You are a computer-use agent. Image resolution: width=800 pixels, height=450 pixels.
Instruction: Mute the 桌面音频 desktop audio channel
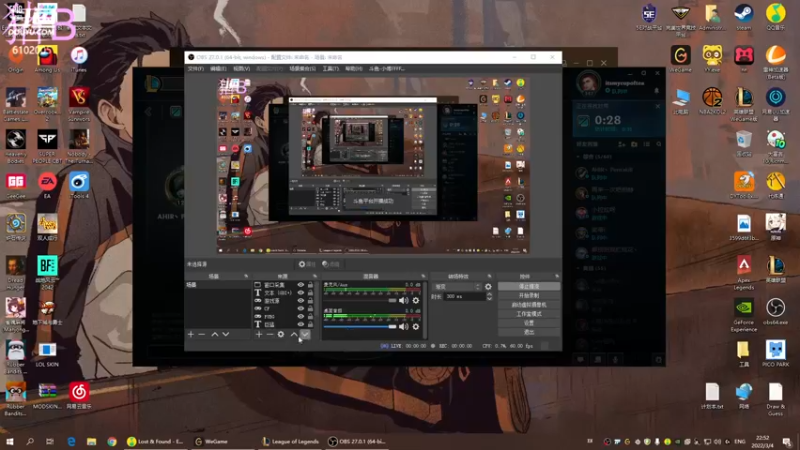click(404, 327)
